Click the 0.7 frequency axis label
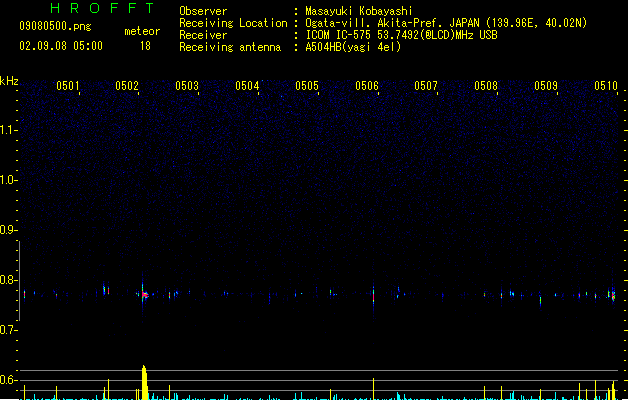The width and height of the screenshot is (629, 400). [x=8, y=330]
